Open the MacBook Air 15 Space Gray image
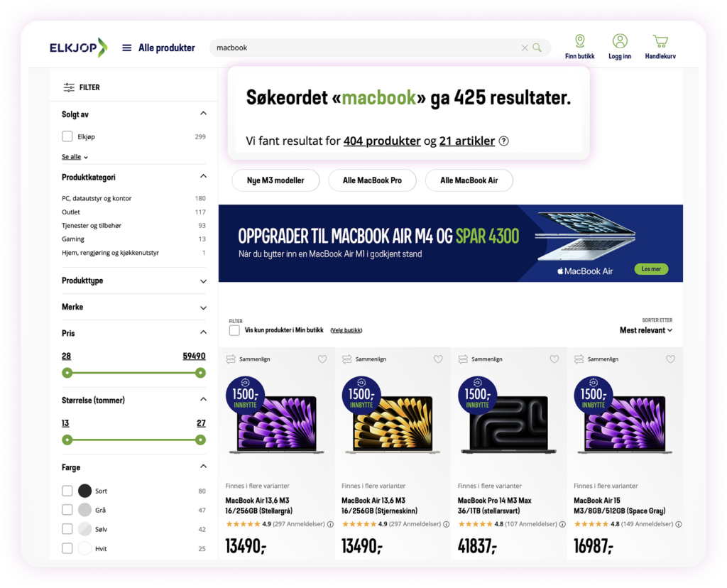The height and width of the screenshot is (588, 727). tap(625, 423)
